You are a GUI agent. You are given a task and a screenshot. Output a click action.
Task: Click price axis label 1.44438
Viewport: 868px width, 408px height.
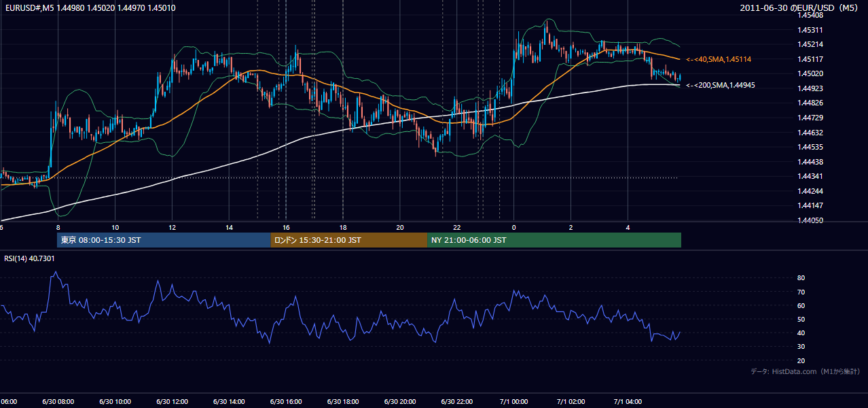point(811,162)
